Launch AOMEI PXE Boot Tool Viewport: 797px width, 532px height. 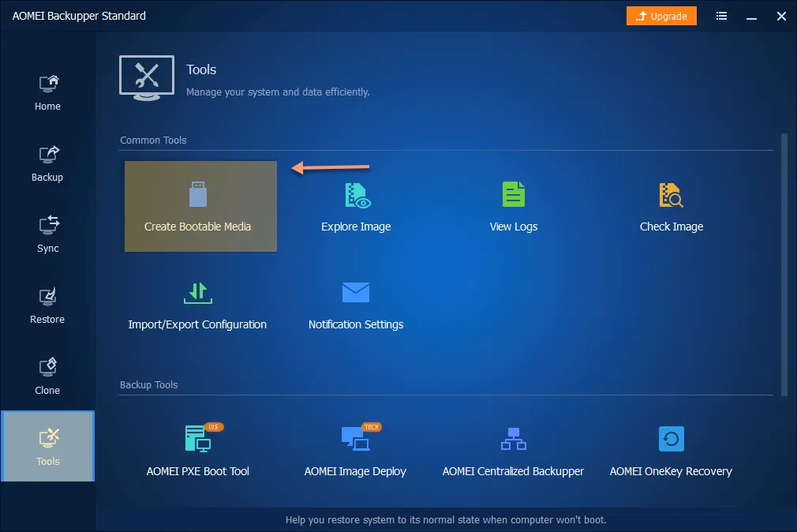(198, 451)
